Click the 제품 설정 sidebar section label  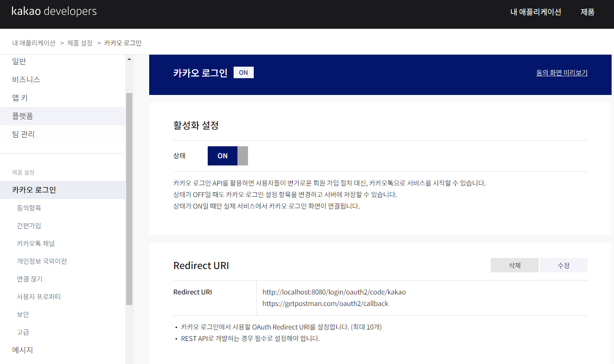coord(23,172)
